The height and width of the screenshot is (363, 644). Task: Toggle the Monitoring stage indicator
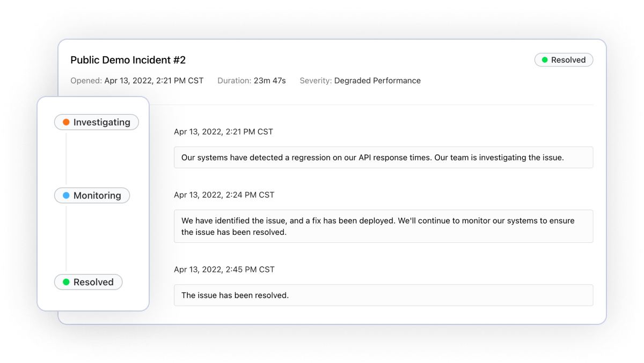92,195
